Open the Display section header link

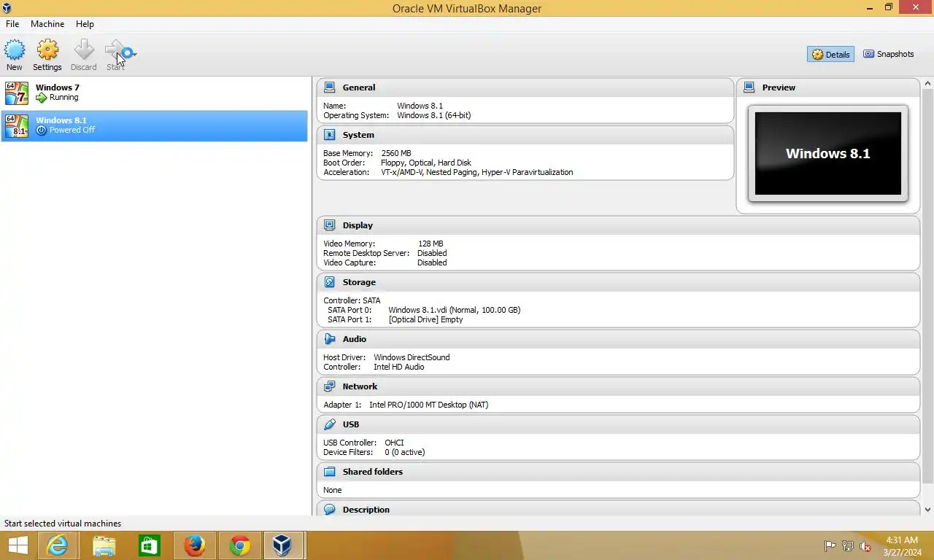[x=358, y=225]
